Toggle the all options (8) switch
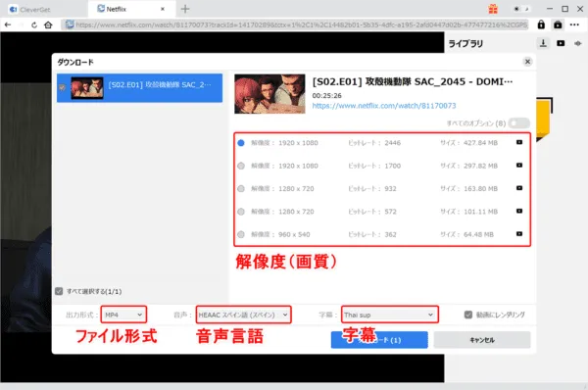588x390 pixels. (x=519, y=123)
